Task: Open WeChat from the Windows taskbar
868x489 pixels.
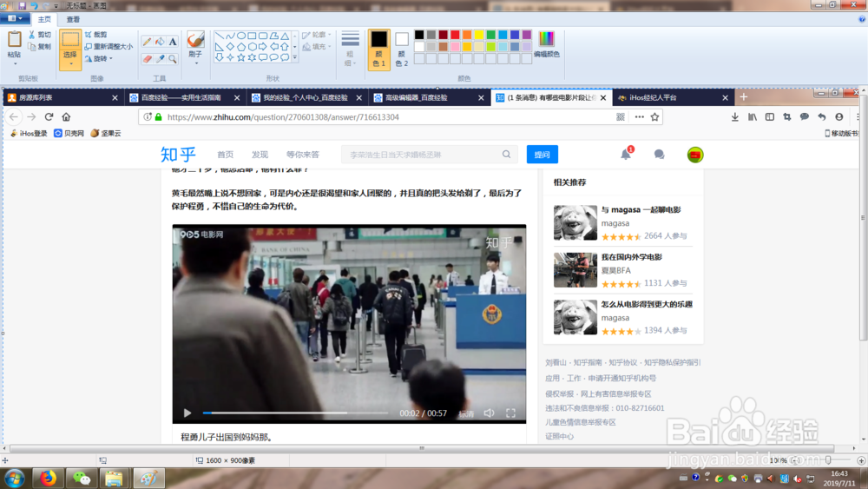Action: (82, 478)
